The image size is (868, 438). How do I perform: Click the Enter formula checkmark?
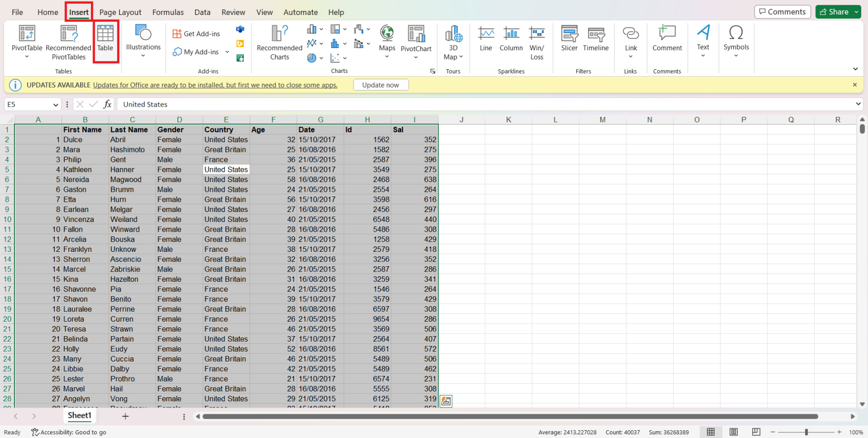point(94,104)
